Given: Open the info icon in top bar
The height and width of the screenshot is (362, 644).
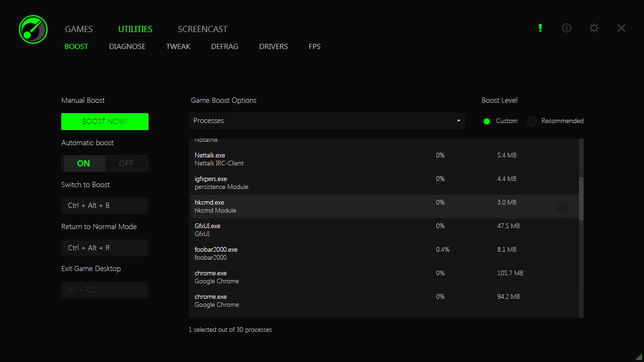Looking at the screenshot, I should [x=567, y=28].
